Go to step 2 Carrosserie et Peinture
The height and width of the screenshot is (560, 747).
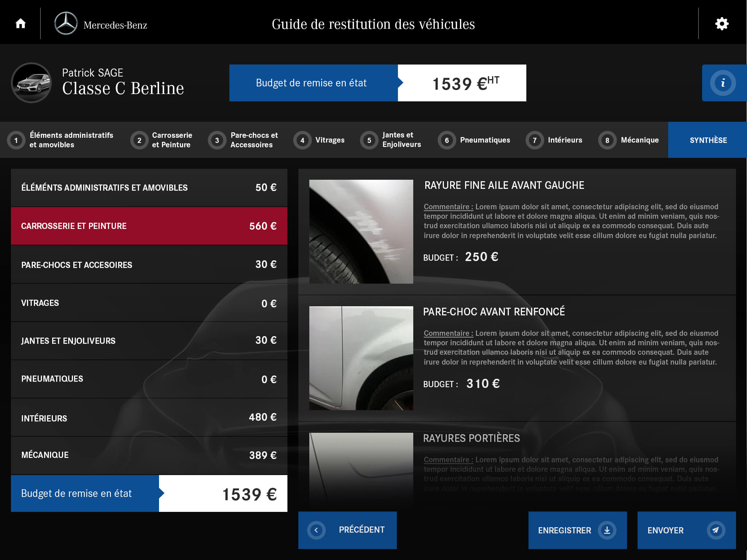click(162, 140)
